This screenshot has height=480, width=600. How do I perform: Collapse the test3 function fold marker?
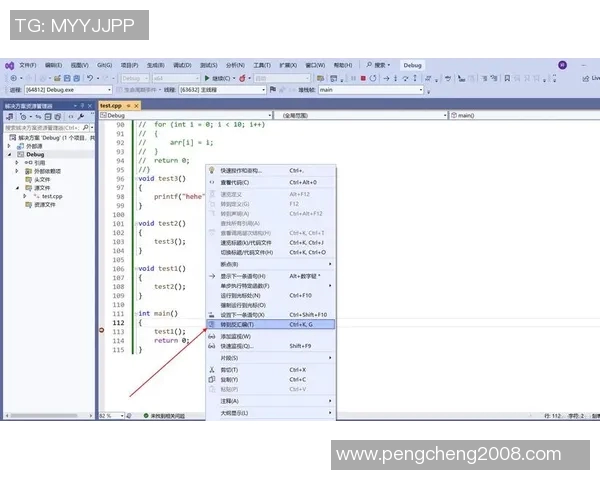coord(135,178)
